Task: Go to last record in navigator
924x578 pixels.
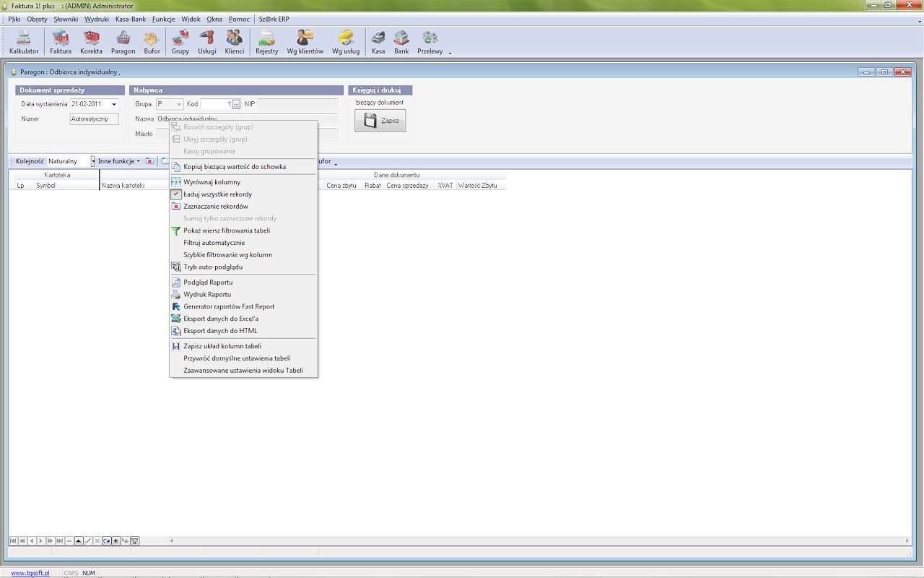Action: (59, 540)
